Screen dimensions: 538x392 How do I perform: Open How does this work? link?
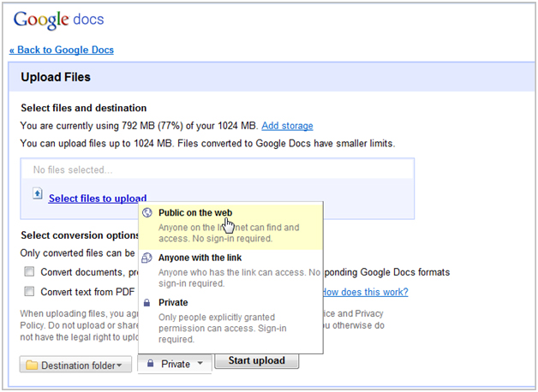(x=366, y=292)
